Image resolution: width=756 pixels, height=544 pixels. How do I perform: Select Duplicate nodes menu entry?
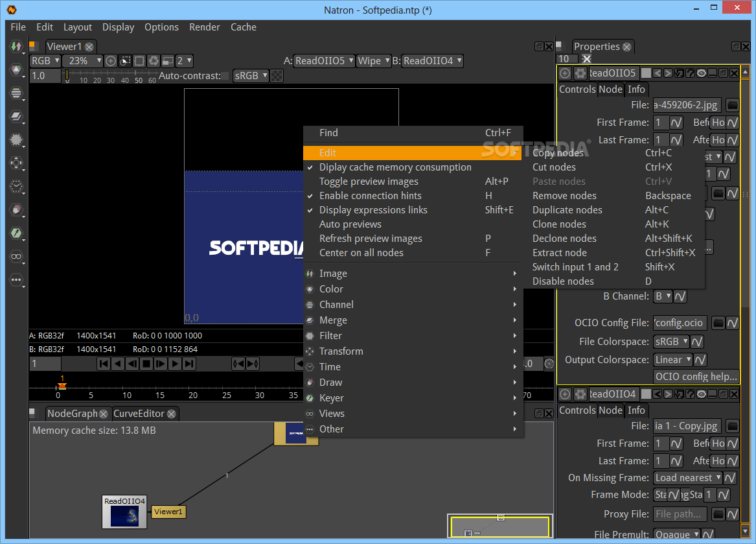click(x=613, y=210)
